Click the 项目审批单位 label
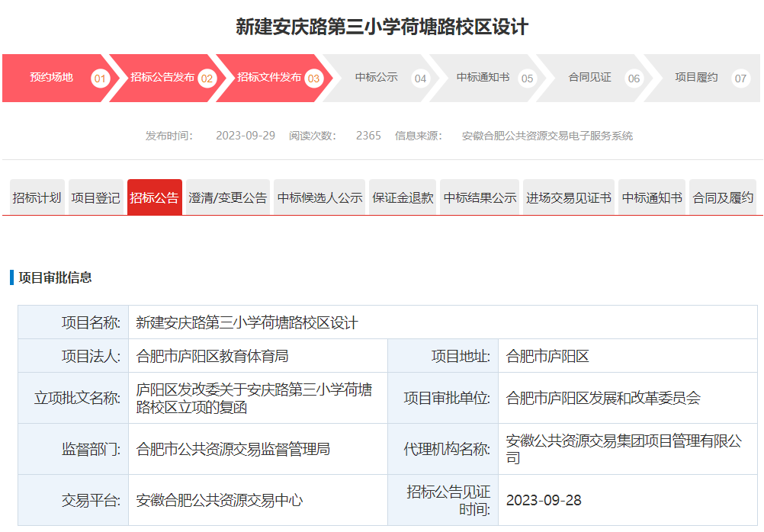This screenshot has height=532, width=764. 447,398
